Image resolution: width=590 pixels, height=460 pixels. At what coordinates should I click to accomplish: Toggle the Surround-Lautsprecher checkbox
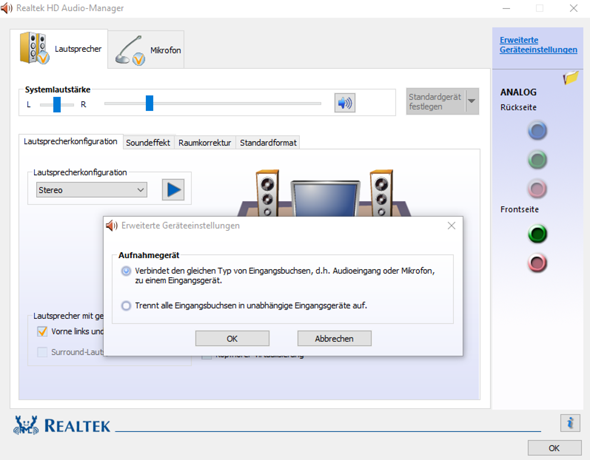click(42, 352)
